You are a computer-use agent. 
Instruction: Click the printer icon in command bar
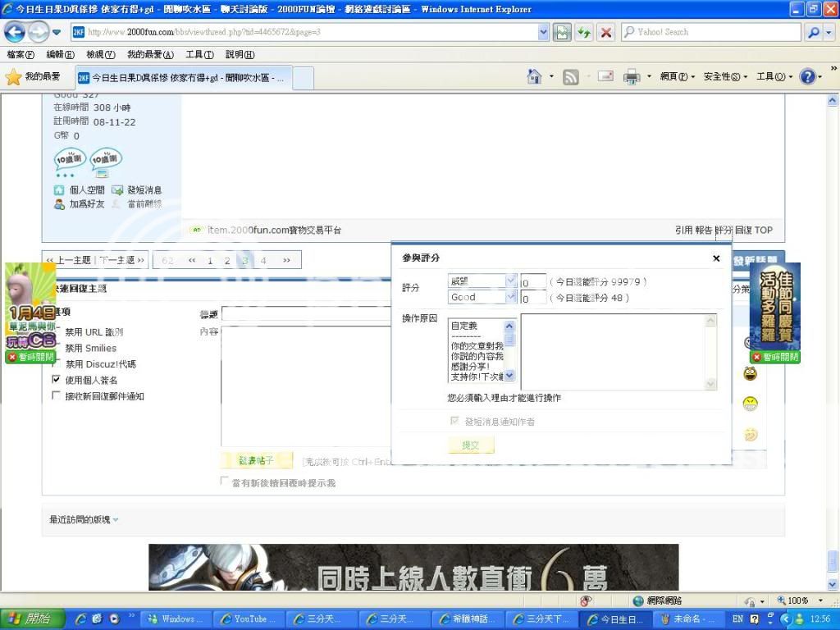tap(631, 76)
